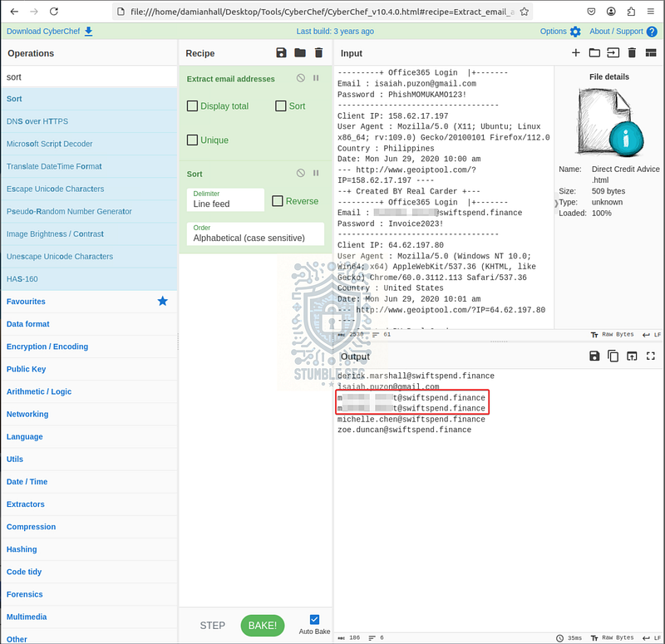Reset the pane layout
Image resolution: width=665 pixels, height=644 pixels.
click(x=651, y=52)
